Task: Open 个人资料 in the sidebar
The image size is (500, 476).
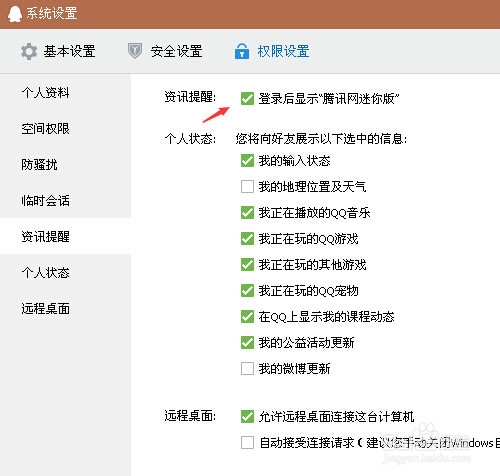Action: click(x=46, y=93)
